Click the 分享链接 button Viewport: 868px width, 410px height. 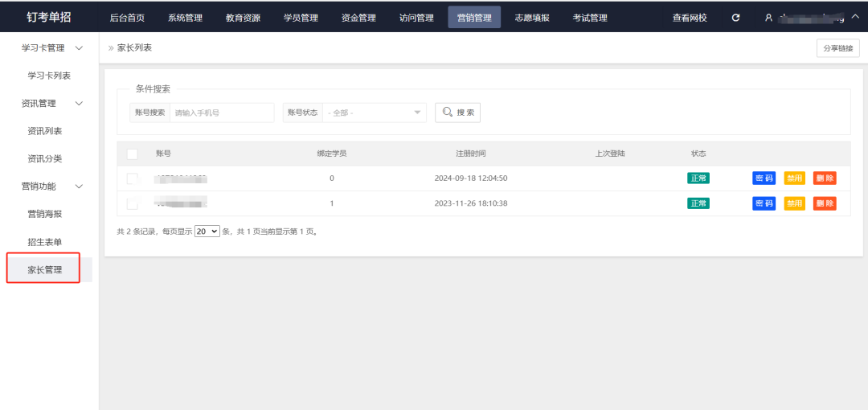pos(837,48)
